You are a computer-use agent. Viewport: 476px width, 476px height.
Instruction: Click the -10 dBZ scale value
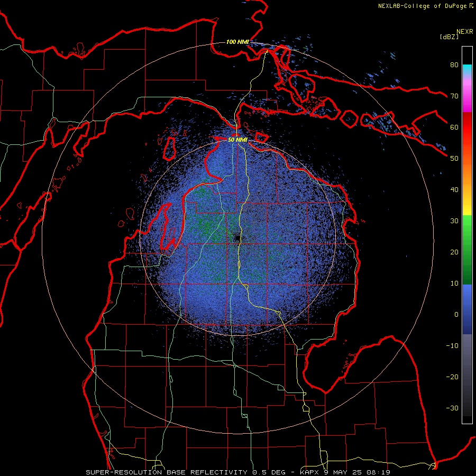coord(452,346)
